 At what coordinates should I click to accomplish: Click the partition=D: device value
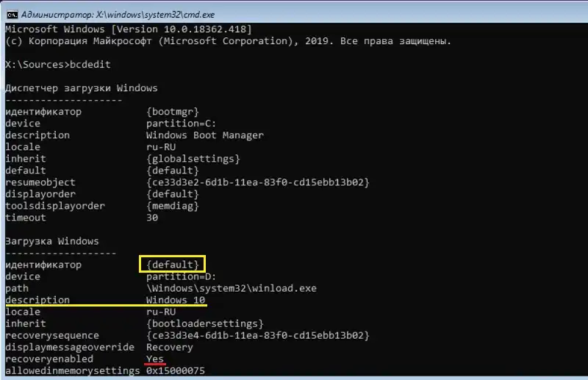181,276
